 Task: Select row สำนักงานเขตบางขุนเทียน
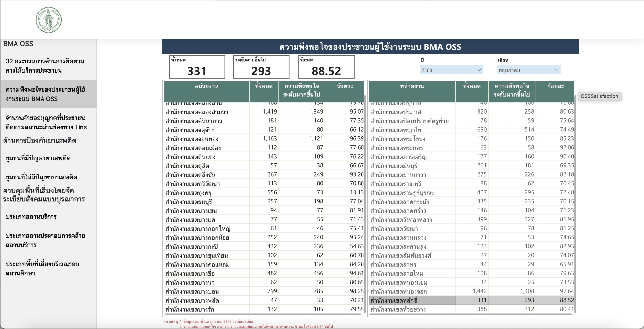coord(264,255)
